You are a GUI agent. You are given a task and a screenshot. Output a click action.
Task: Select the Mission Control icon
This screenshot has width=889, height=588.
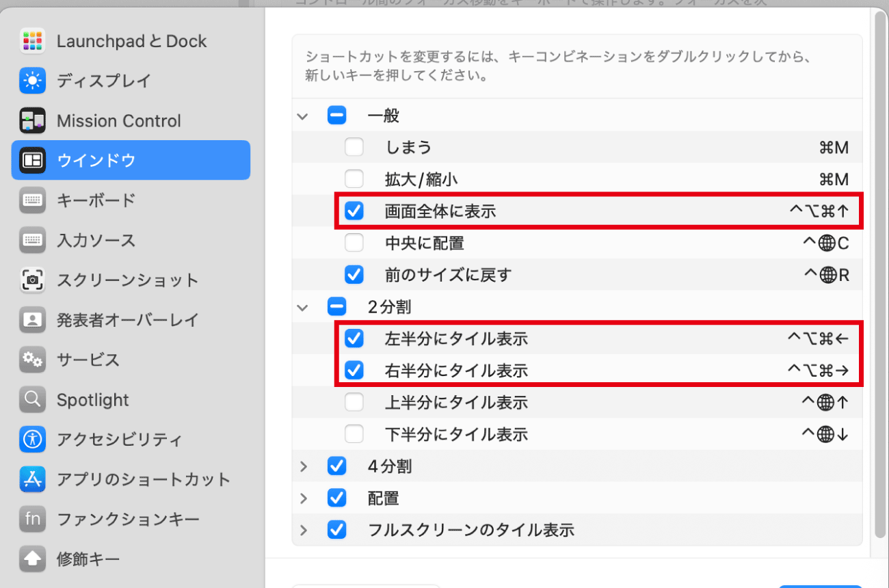pos(32,121)
